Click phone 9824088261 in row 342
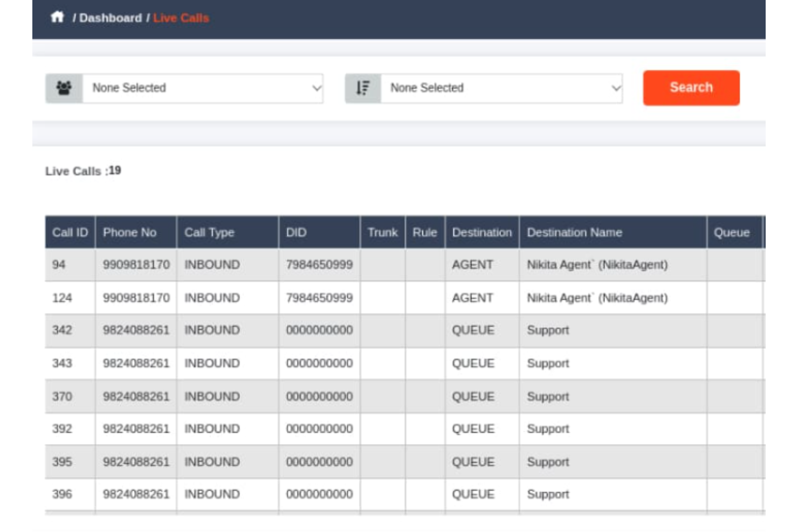The height and width of the screenshot is (532, 798). (136, 330)
